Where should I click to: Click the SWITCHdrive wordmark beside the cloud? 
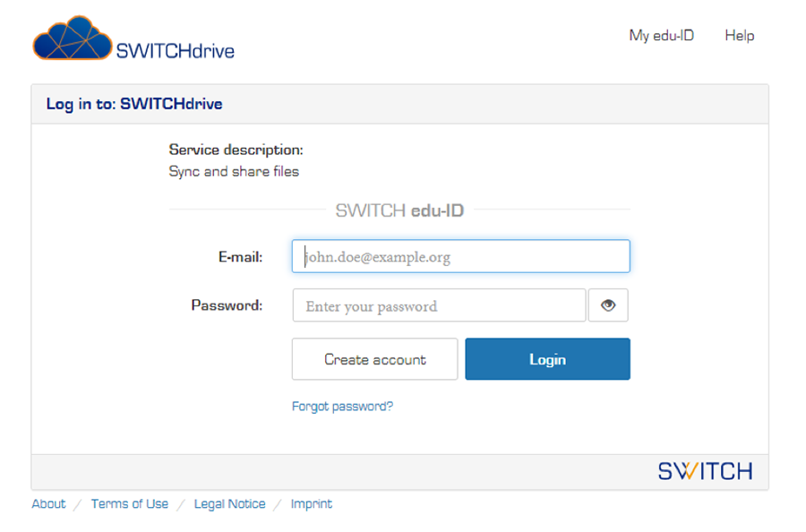coord(175,50)
